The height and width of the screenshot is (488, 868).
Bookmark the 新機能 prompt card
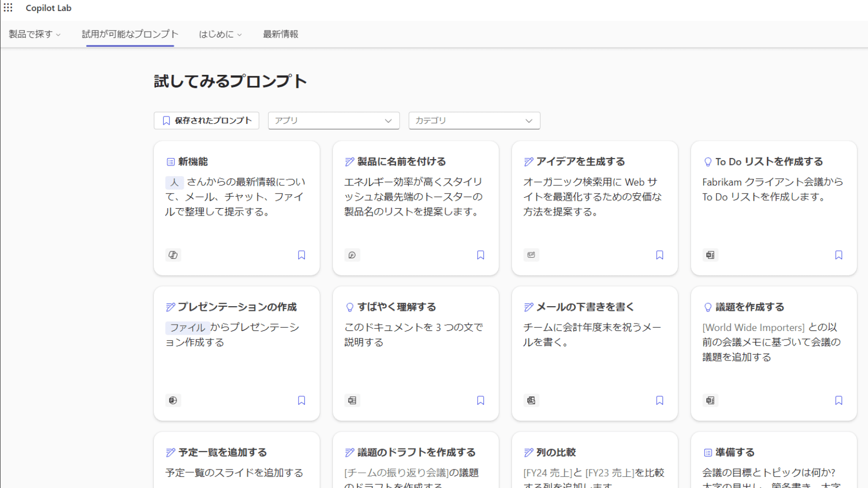(301, 255)
